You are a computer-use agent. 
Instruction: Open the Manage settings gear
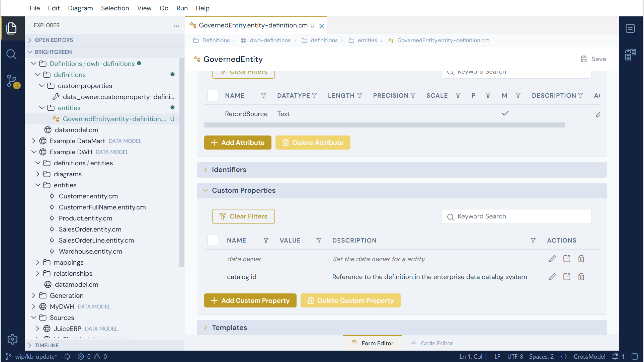[x=12, y=339]
